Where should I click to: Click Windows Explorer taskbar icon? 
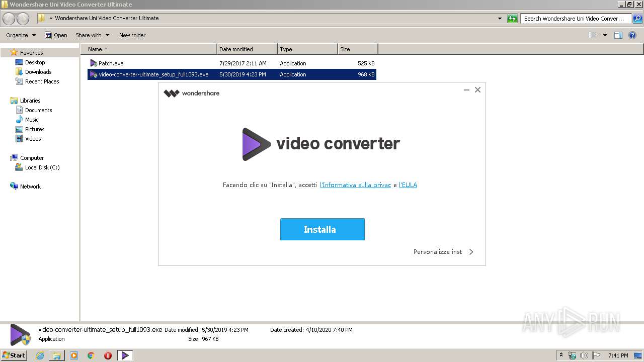point(57,355)
